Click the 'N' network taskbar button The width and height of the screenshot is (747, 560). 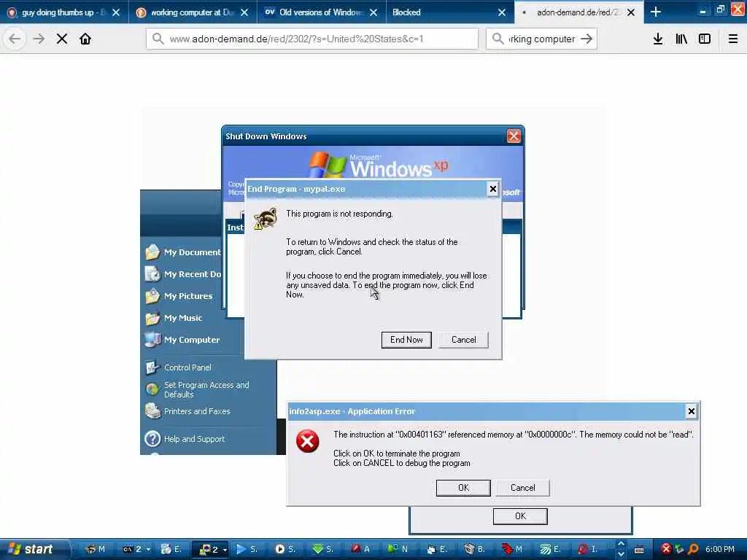point(399,549)
